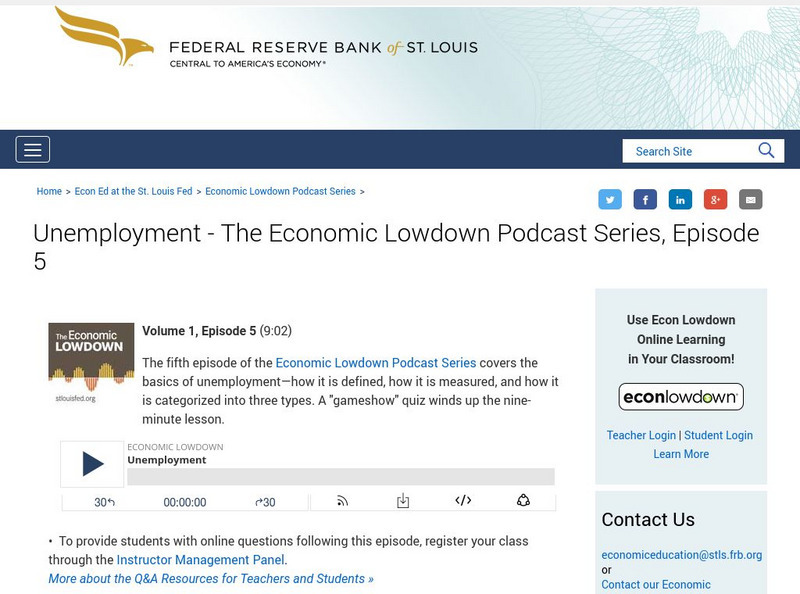800x594 pixels.
Task: Share the episode on LinkedIn
Action: (681, 199)
